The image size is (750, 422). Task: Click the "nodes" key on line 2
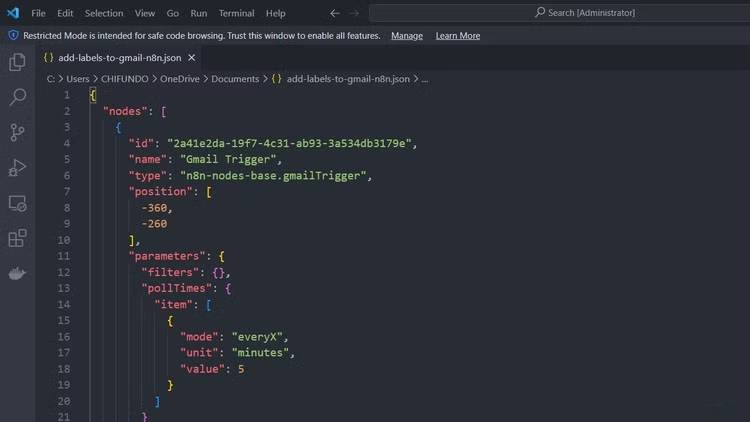[x=125, y=111]
